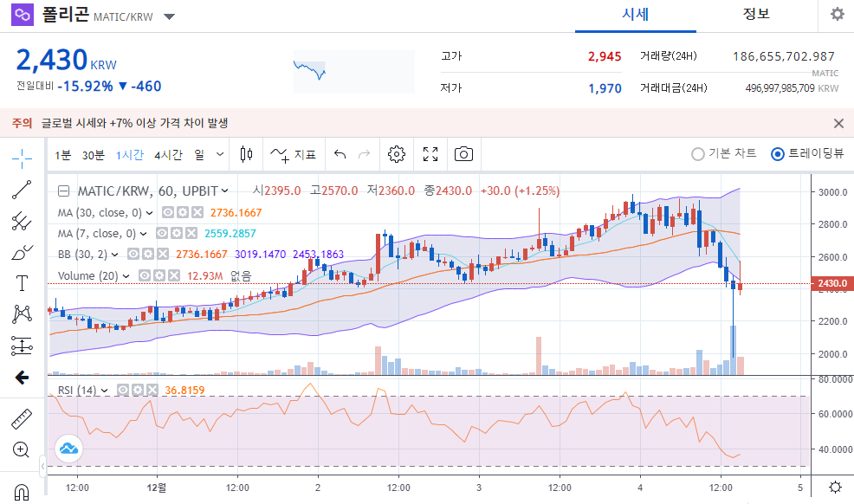Open settings for MA (30, close, 0)
Viewport: 854px width, 504px height.
coord(183,212)
